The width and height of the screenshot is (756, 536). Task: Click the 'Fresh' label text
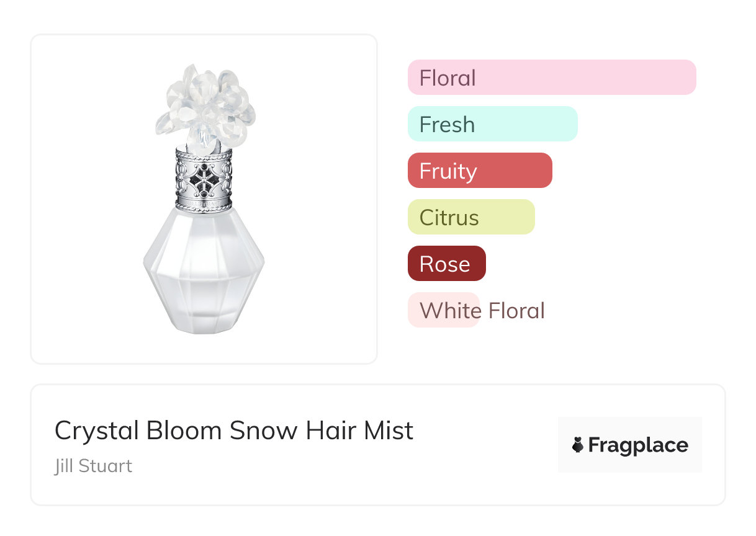click(x=447, y=124)
